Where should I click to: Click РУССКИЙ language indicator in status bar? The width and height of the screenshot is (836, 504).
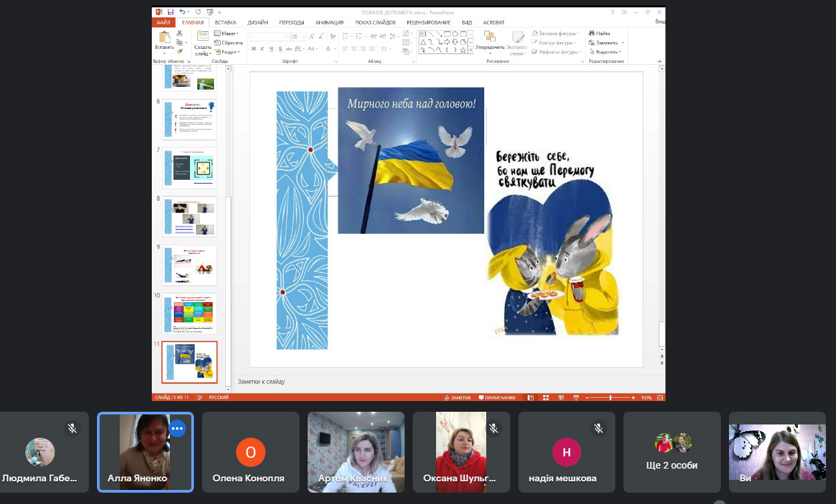219,397
